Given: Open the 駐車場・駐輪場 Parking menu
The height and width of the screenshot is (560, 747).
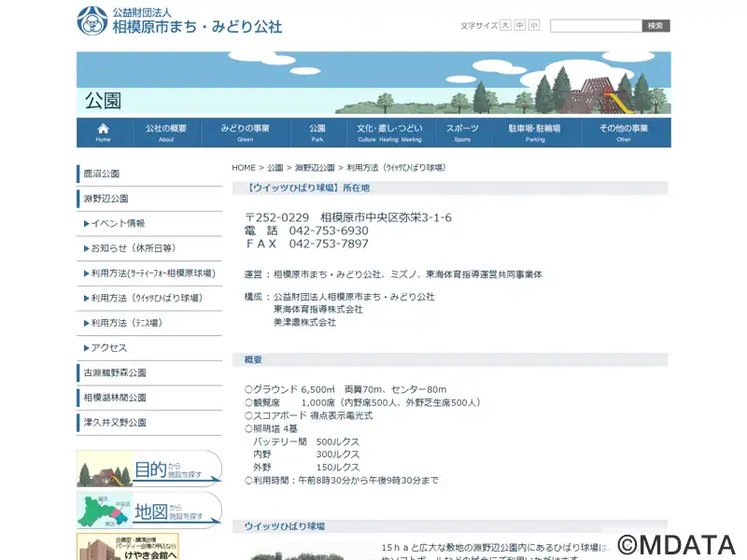Looking at the screenshot, I should point(534,133).
